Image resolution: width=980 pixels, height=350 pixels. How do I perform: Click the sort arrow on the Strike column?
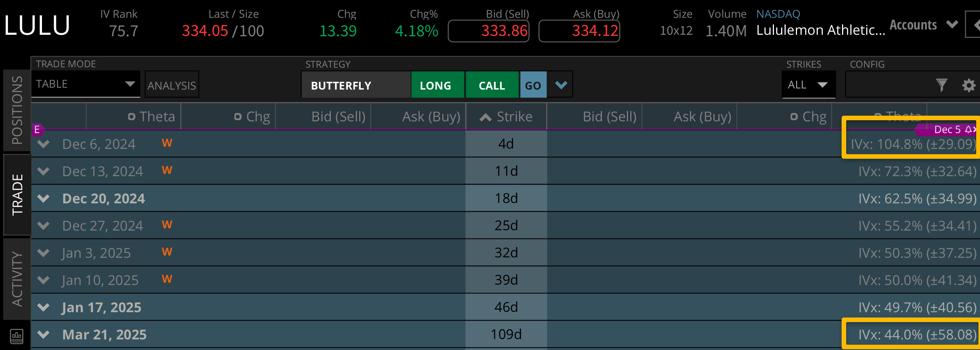[x=485, y=117]
